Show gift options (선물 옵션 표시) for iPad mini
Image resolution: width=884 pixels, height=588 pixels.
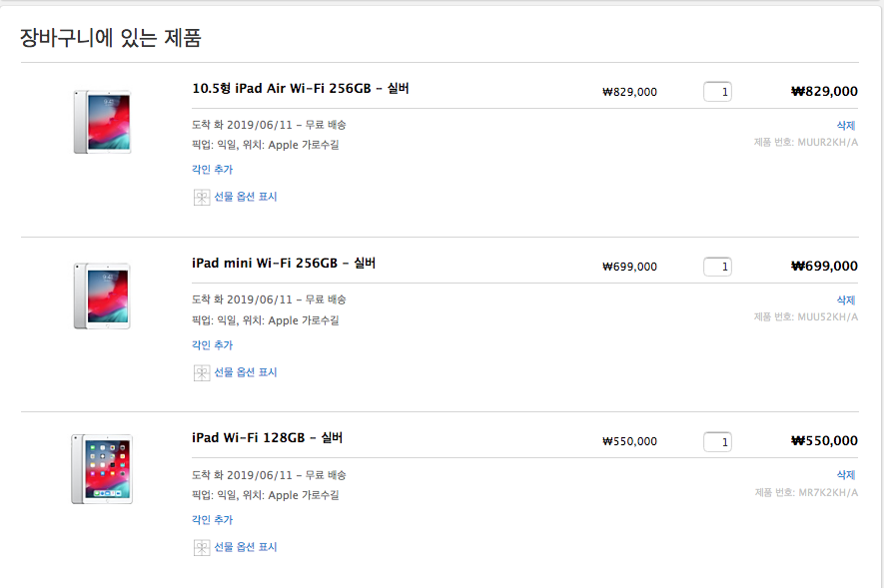tap(246, 372)
